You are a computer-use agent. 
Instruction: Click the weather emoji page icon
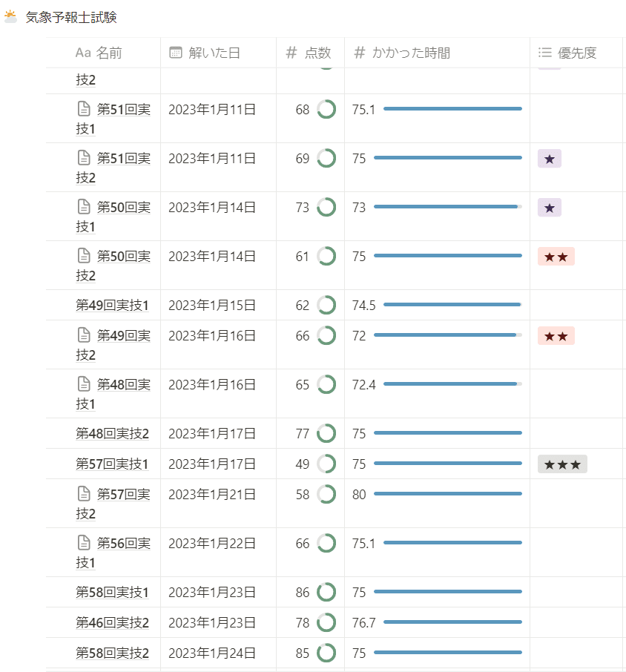[x=10, y=17]
